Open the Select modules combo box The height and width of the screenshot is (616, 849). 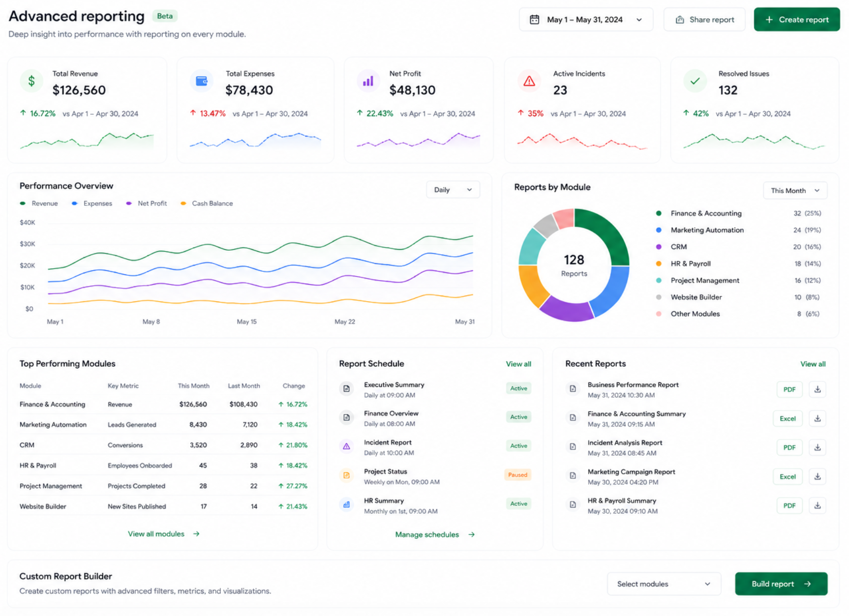tap(664, 584)
